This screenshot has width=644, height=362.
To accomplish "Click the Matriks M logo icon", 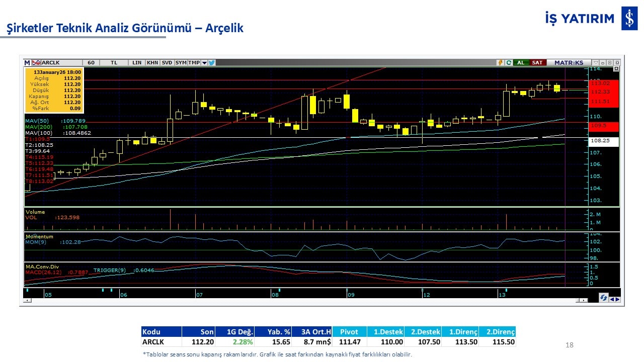I will click(27, 63).
